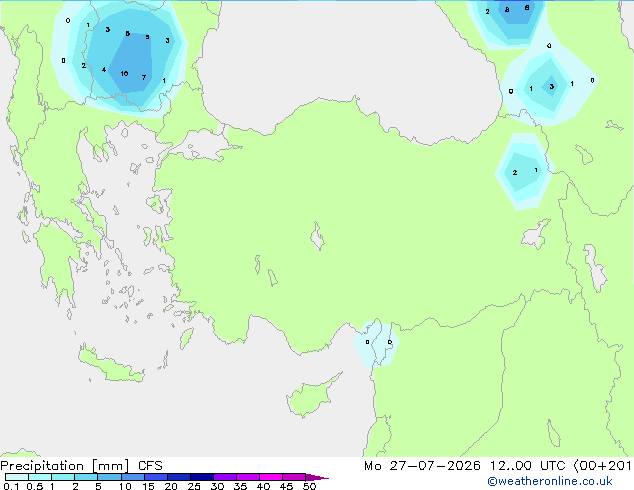Click the "0.1" legend scale label

[x=11, y=486]
